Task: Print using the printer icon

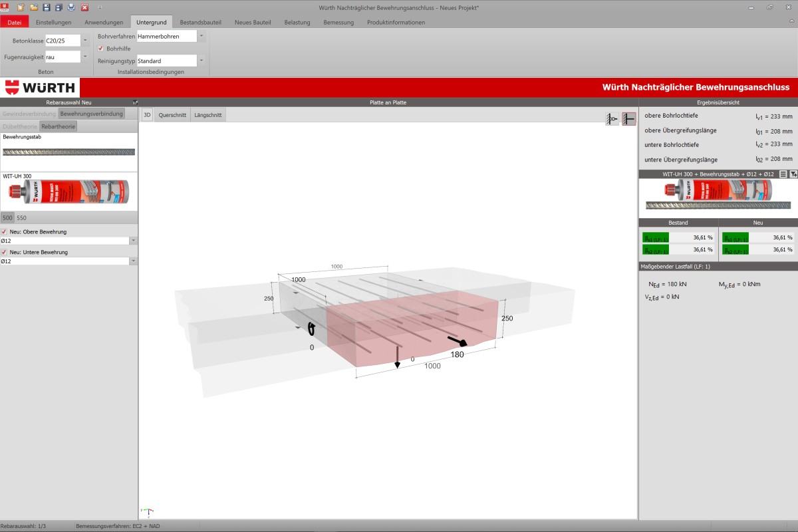Action: 71,7
